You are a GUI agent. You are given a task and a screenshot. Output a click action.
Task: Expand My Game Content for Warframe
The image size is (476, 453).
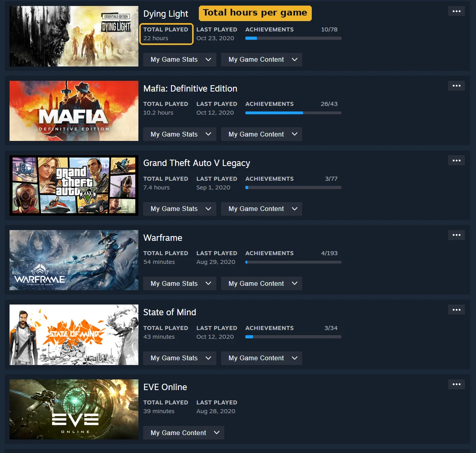point(261,283)
